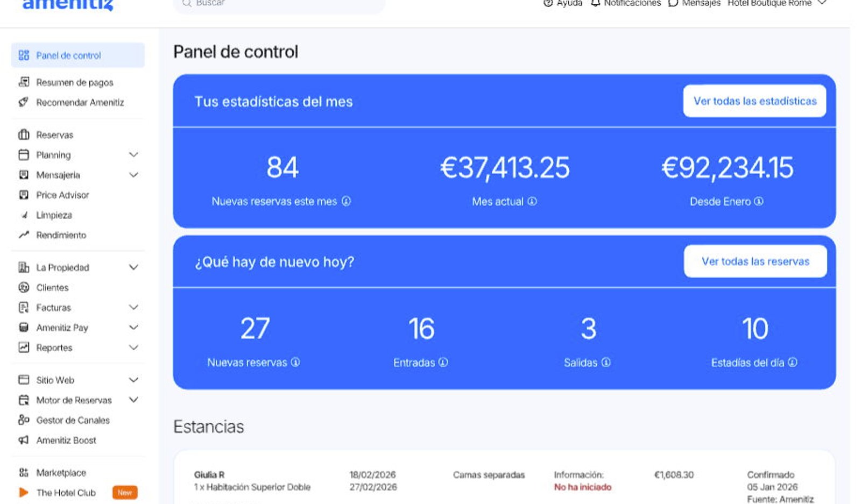Click the Facturas invoice icon

click(24, 308)
